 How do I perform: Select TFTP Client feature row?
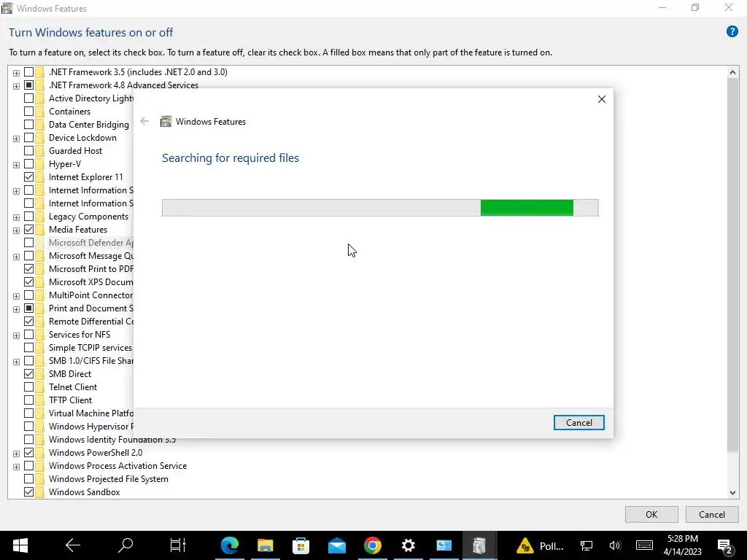(71, 400)
